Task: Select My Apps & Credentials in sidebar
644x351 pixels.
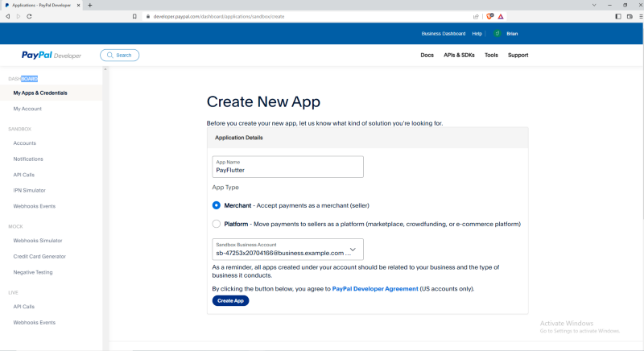Action: pyautogui.click(x=52, y=93)
